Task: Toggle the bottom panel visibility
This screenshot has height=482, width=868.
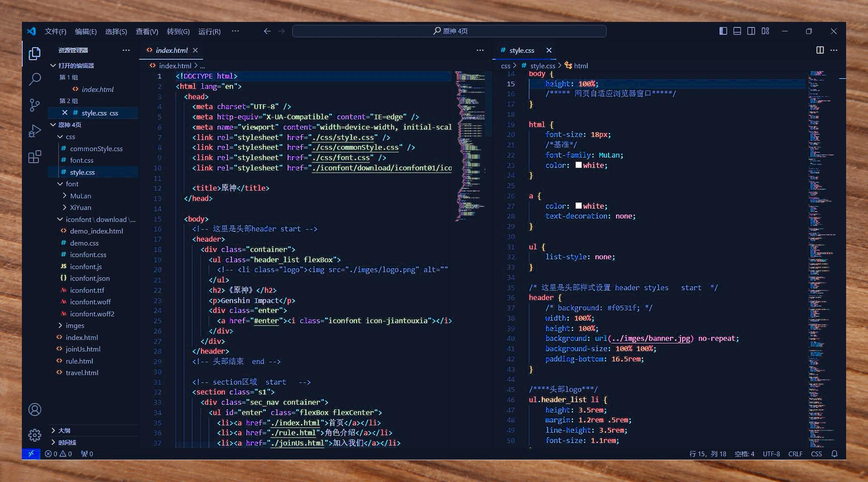Action: 737,31
